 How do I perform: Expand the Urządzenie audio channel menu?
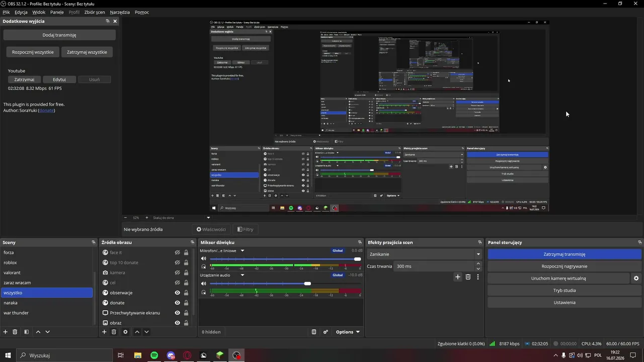point(242,275)
